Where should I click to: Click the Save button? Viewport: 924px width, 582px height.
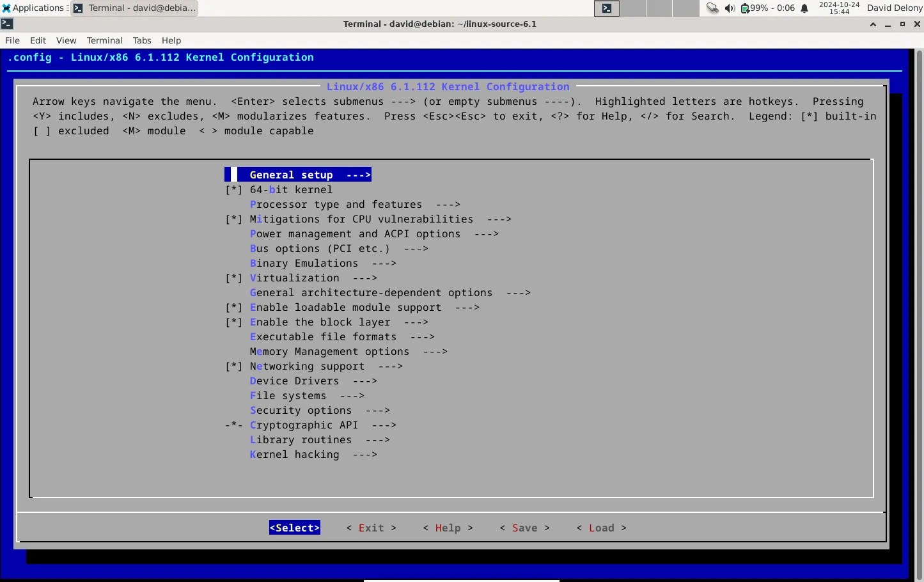point(525,528)
